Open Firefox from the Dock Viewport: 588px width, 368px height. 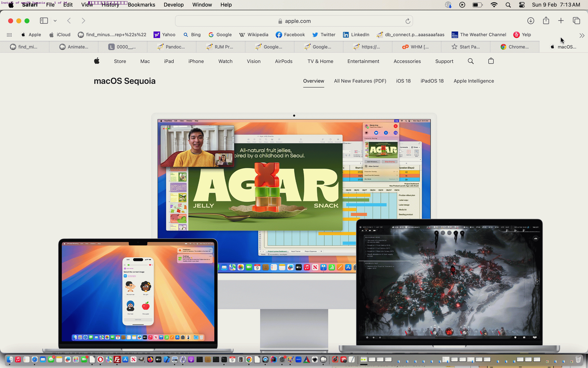[x=150, y=359]
